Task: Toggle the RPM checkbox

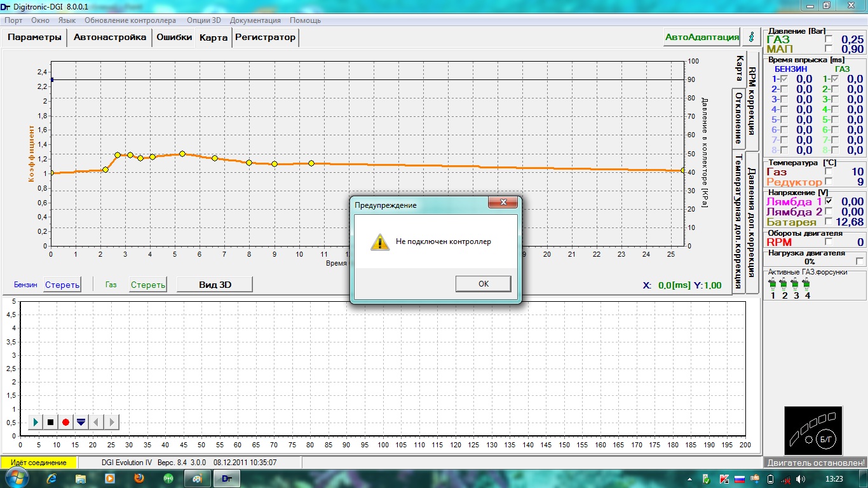Action: point(828,241)
